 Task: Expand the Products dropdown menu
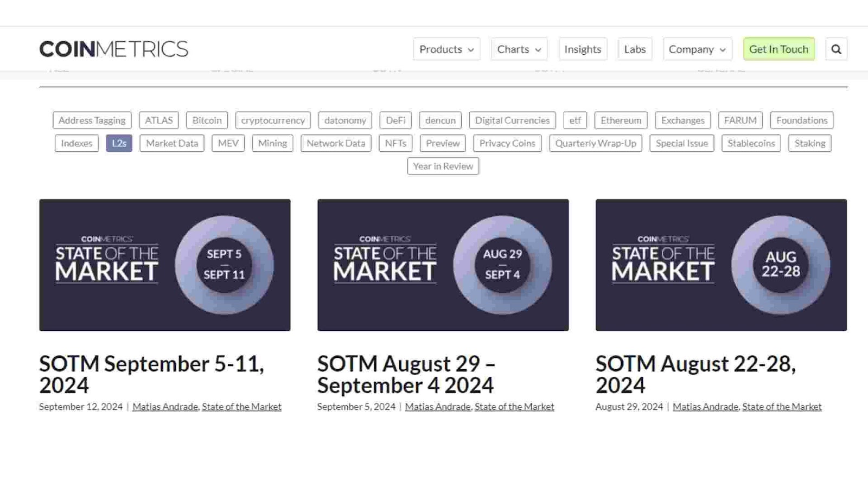point(446,49)
